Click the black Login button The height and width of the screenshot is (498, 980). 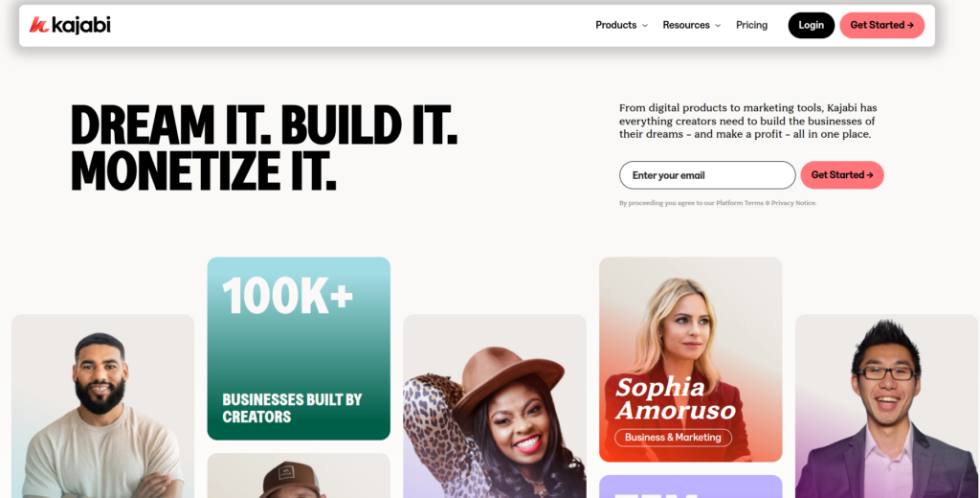point(812,26)
